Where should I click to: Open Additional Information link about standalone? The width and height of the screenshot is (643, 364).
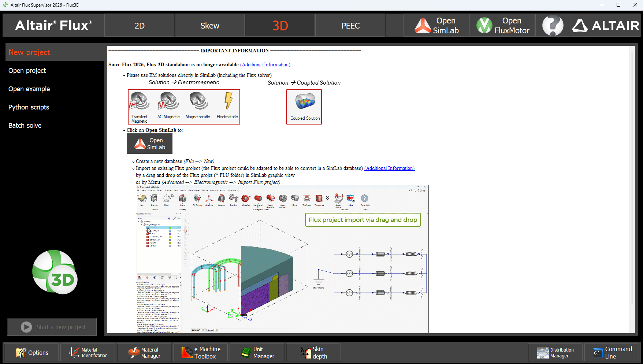265,64
